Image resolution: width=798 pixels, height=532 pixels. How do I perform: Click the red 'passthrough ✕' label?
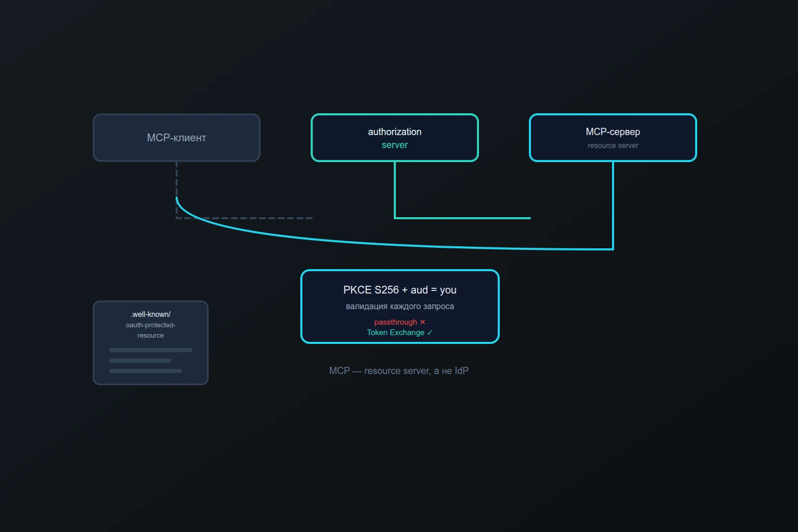pos(400,322)
